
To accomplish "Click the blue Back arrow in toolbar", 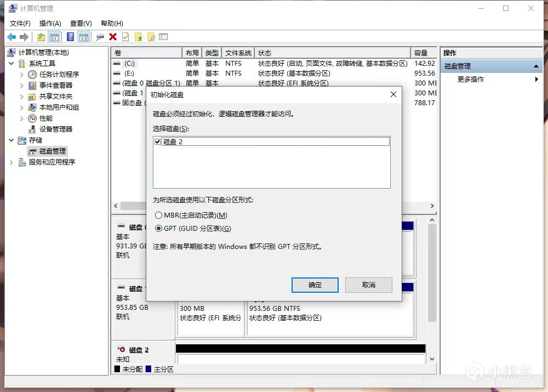I will [x=12, y=37].
